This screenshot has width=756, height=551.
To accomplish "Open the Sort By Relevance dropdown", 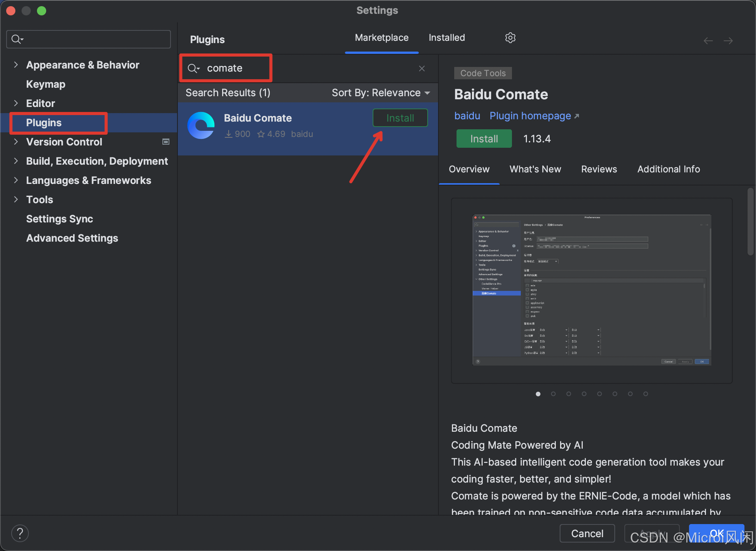I will point(381,93).
